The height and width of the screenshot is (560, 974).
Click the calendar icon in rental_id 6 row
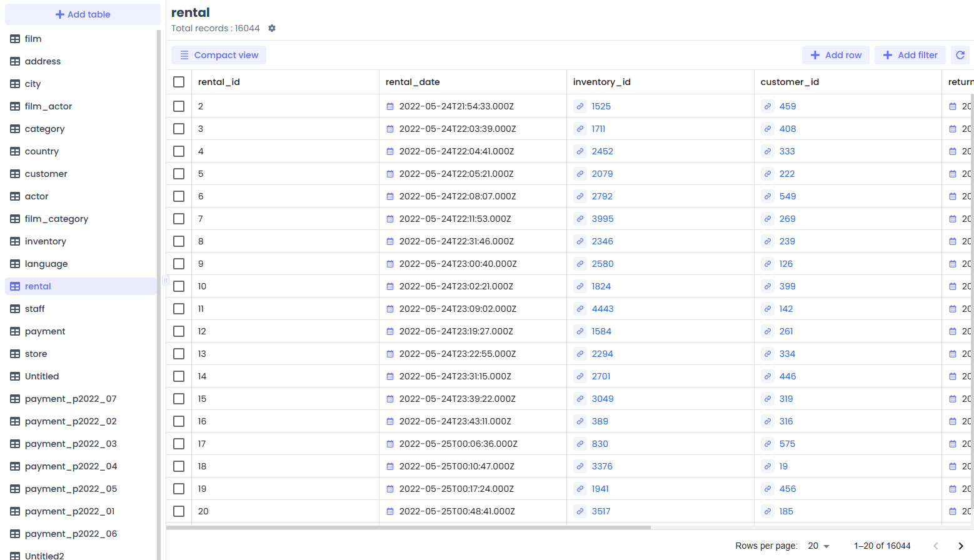tap(390, 196)
